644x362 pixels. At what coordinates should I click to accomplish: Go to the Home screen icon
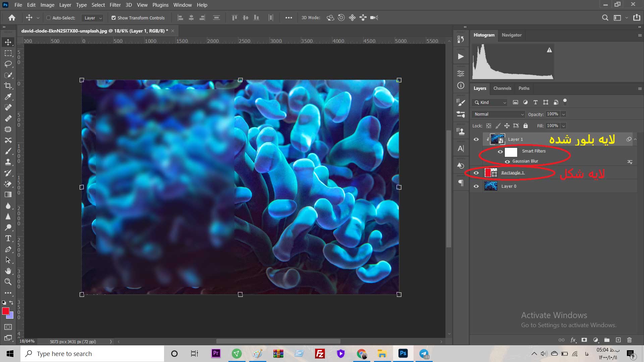12,18
